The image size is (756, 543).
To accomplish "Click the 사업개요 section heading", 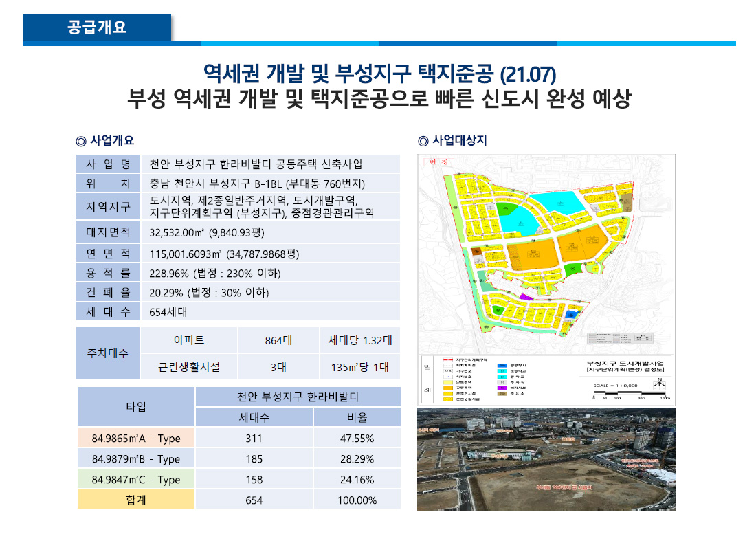I will click(x=104, y=141).
